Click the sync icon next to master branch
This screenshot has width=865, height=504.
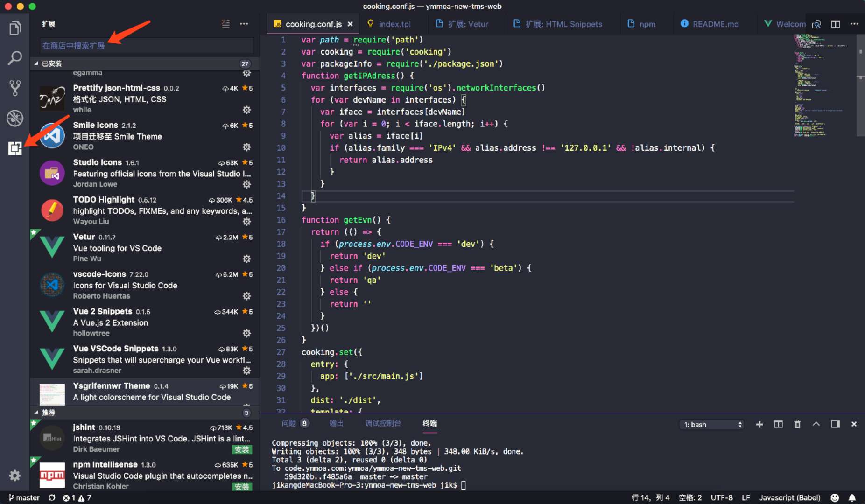(x=51, y=497)
